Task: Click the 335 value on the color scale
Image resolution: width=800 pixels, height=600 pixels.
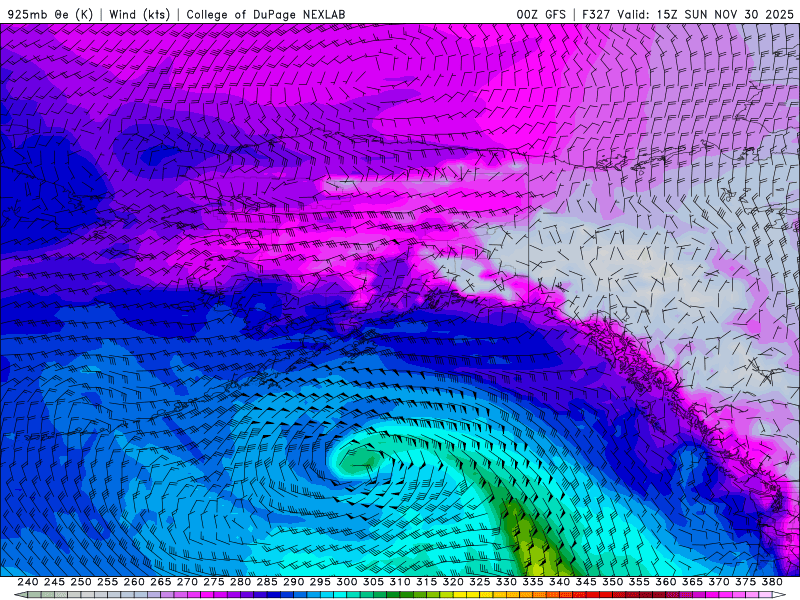Action: click(x=532, y=582)
